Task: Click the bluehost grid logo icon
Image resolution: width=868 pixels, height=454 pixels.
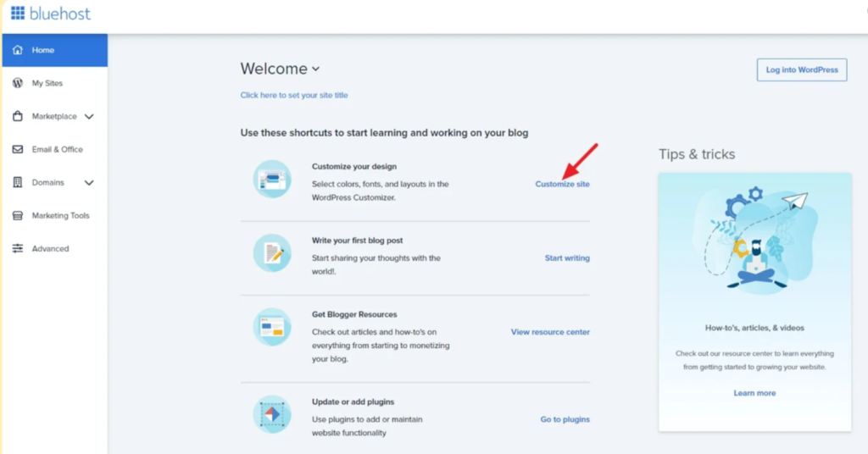Action: (18, 14)
